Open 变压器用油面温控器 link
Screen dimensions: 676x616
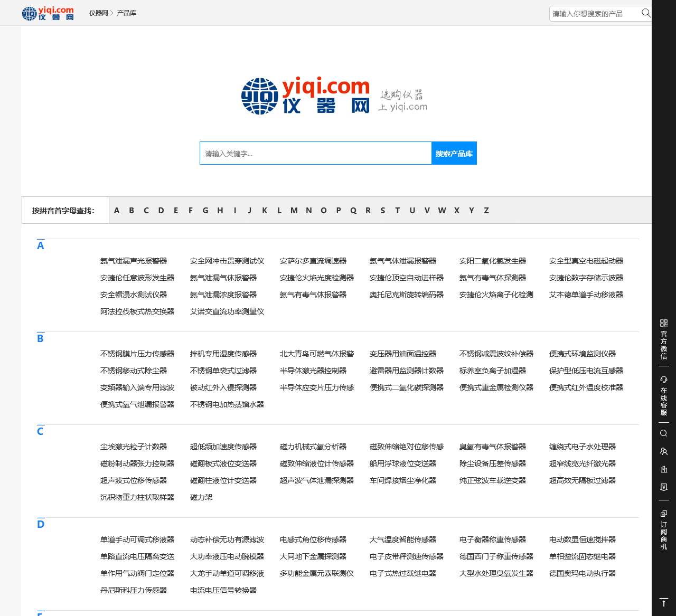click(403, 354)
